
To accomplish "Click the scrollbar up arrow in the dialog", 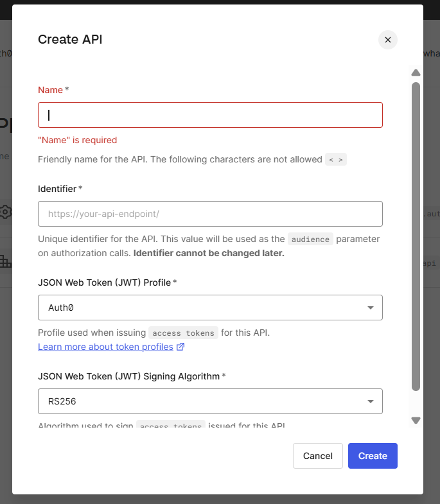I will tap(416, 73).
